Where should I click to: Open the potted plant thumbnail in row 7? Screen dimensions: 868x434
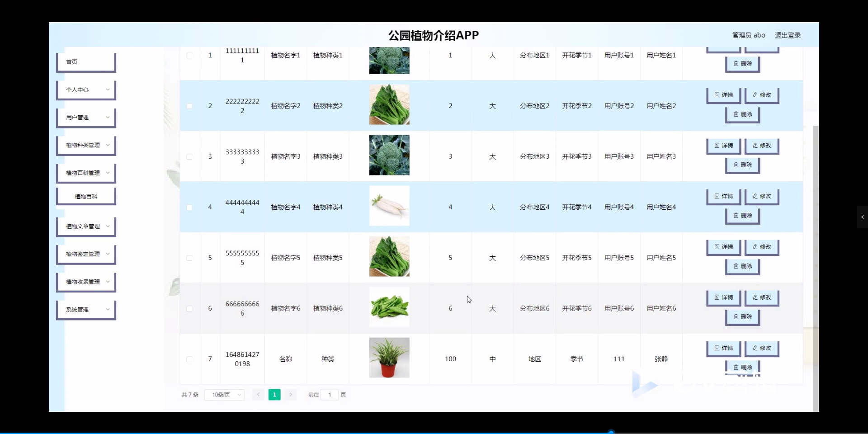point(389,358)
